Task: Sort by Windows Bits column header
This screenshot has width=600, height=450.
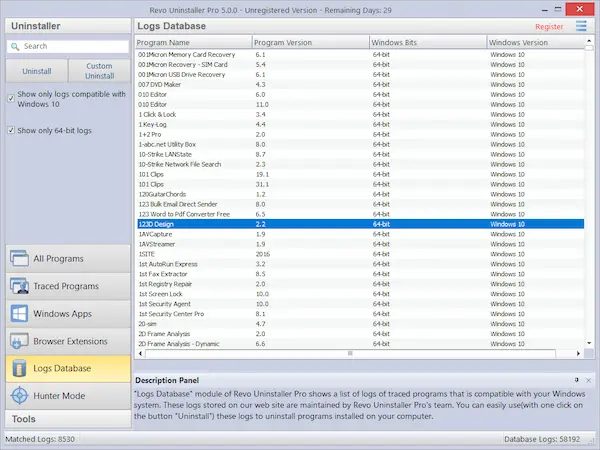Action: (x=428, y=42)
